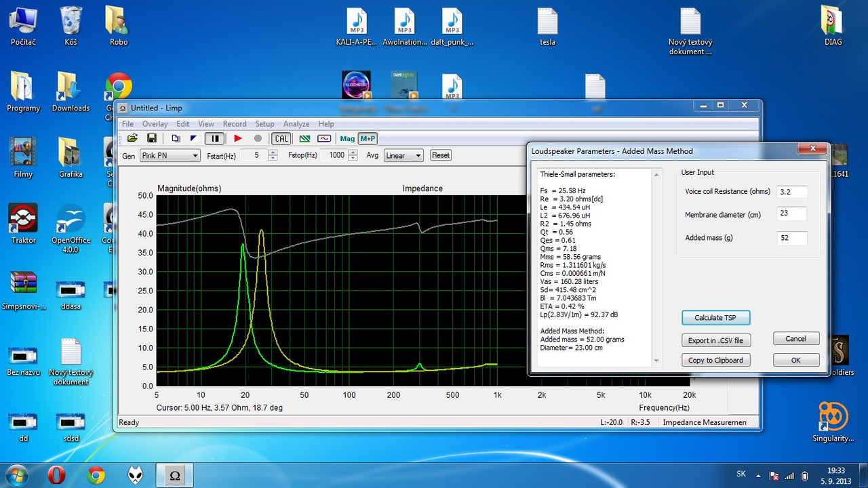Click the Added mass input field
Image resolution: width=868 pixels, height=488 pixels.
tap(792, 238)
